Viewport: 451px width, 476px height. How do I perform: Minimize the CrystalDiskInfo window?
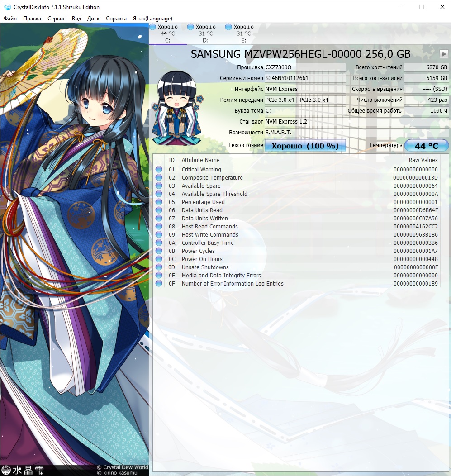(401, 7)
